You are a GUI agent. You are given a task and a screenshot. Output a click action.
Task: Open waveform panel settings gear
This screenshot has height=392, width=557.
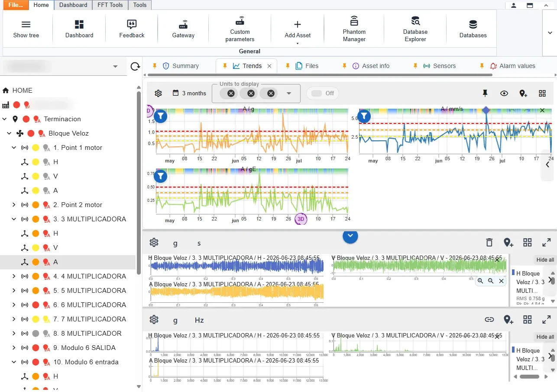pos(154,243)
